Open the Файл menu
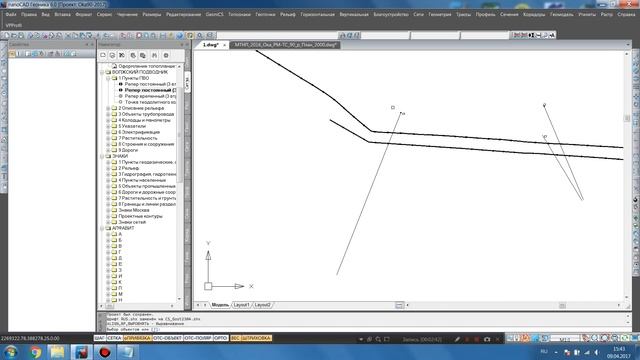 click(11, 14)
